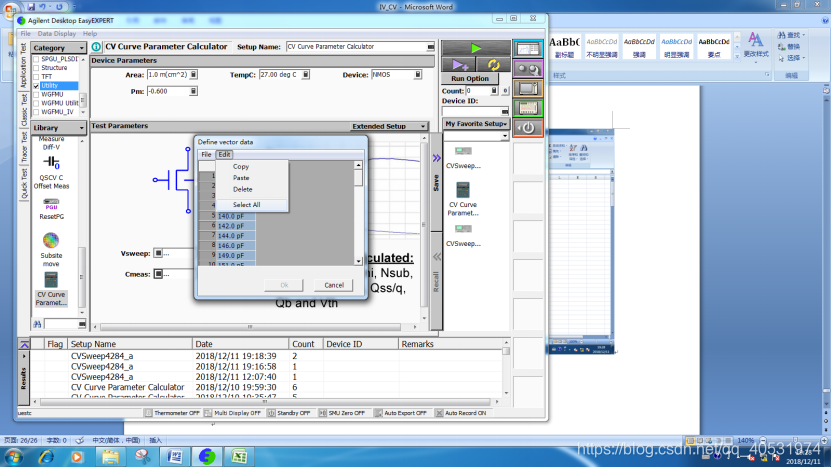The image size is (831, 468).
Task: Click the Cancel button in dialog
Action: 334,285
